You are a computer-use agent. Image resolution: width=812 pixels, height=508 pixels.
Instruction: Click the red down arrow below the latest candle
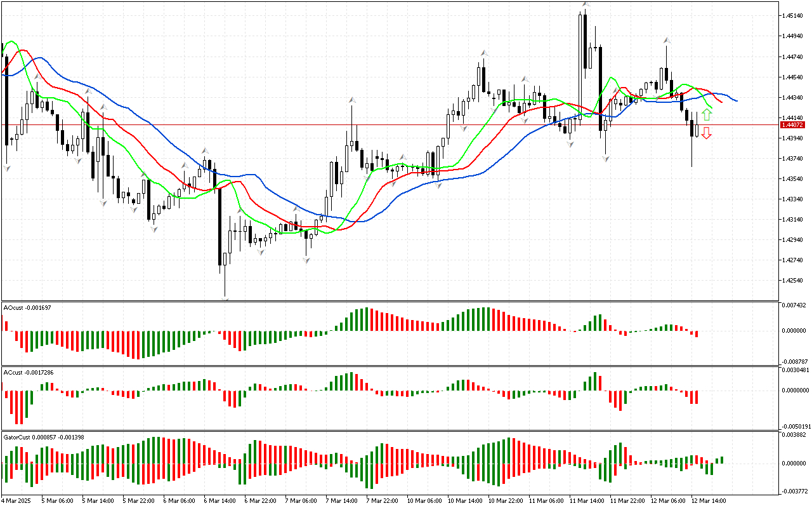(x=706, y=133)
